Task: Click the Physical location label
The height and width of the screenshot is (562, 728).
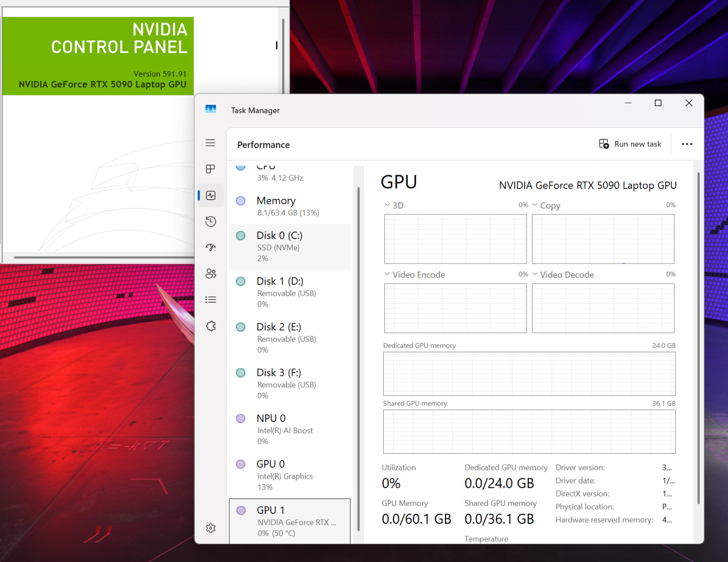Action: point(585,507)
